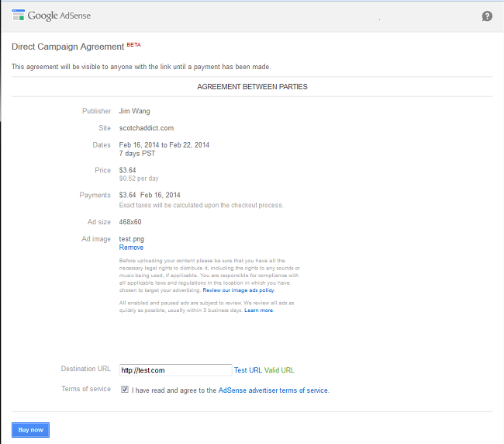Click the dates Feb 16, 2014 to Feb 22, 2014
This screenshot has height=444, width=504.
tap(164, 145)
